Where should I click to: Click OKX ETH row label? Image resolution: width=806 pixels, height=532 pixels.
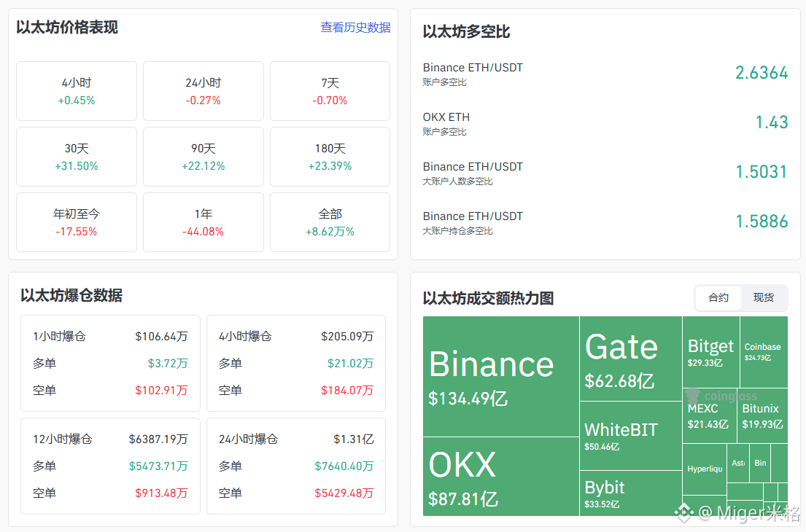pos(446,117)
